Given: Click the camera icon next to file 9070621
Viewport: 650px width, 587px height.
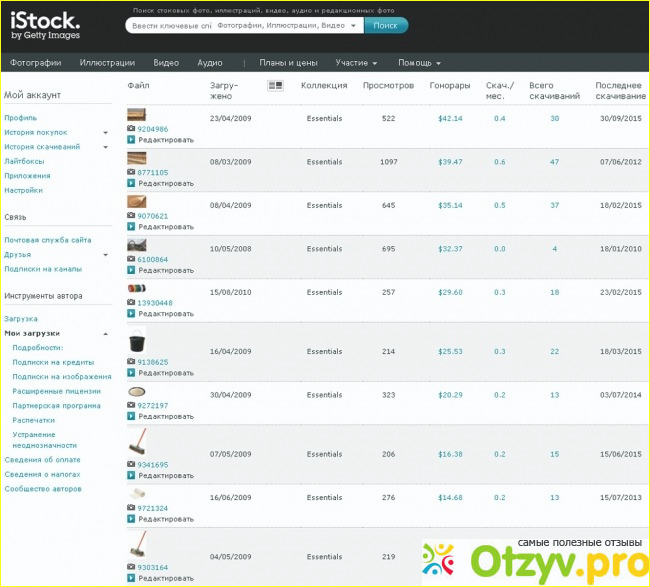Looking at the screenshot, I should (x=131, y=216).
